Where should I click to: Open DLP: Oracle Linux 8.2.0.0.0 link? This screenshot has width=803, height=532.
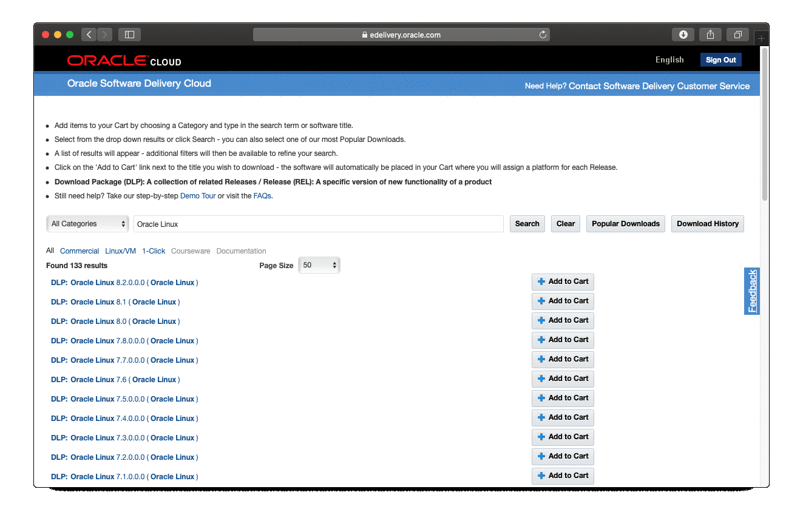click(124, 283)
